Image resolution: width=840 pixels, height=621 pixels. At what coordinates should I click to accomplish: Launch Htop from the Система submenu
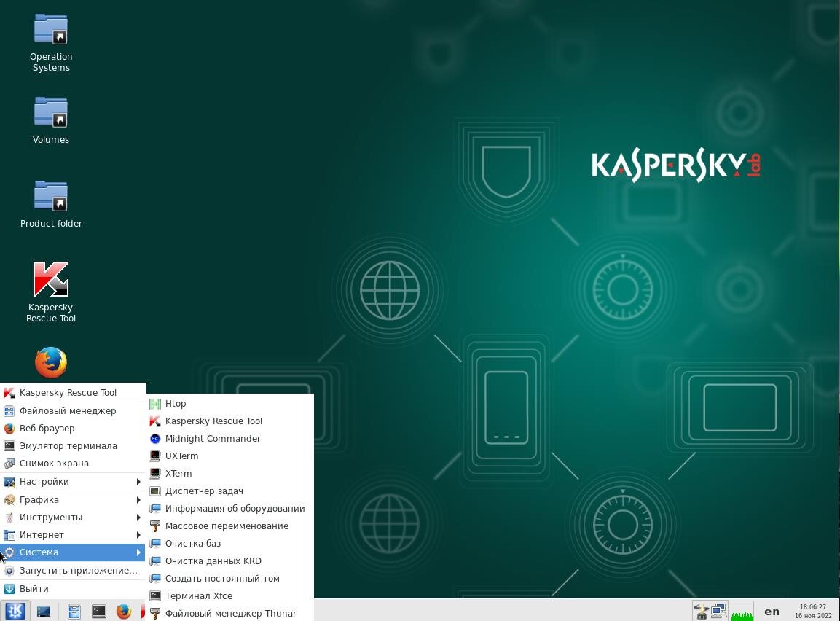229,404
